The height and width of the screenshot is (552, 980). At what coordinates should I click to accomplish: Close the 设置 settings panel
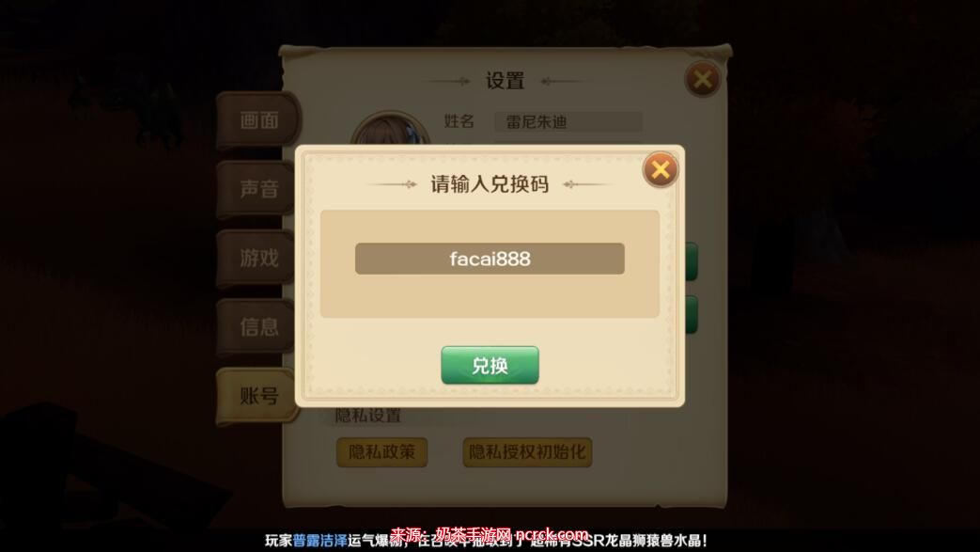click(703, 80)
